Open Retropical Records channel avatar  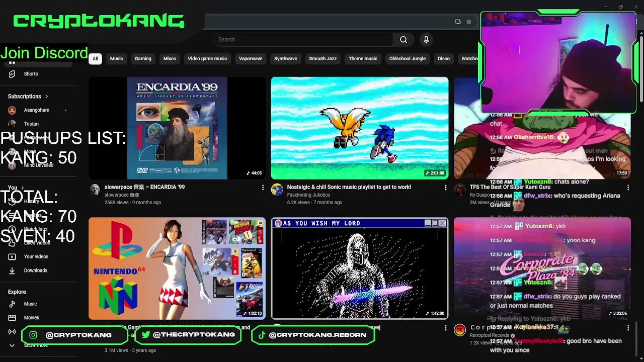point(459,330)
